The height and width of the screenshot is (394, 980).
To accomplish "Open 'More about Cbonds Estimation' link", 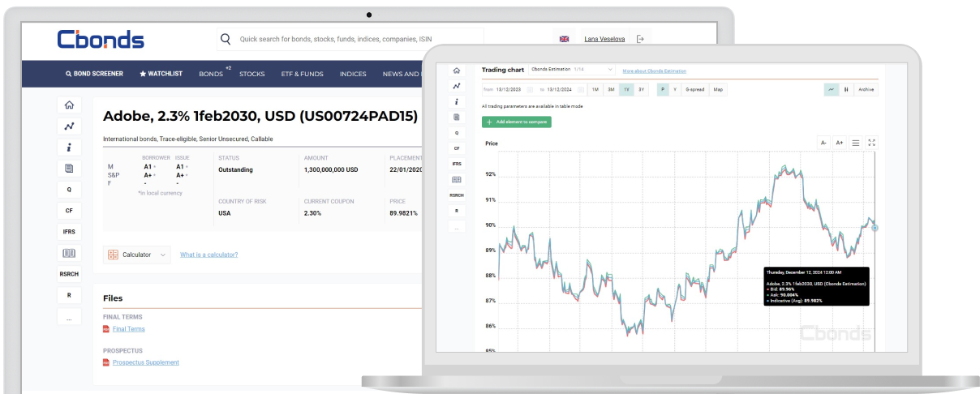I will [653, 71].
